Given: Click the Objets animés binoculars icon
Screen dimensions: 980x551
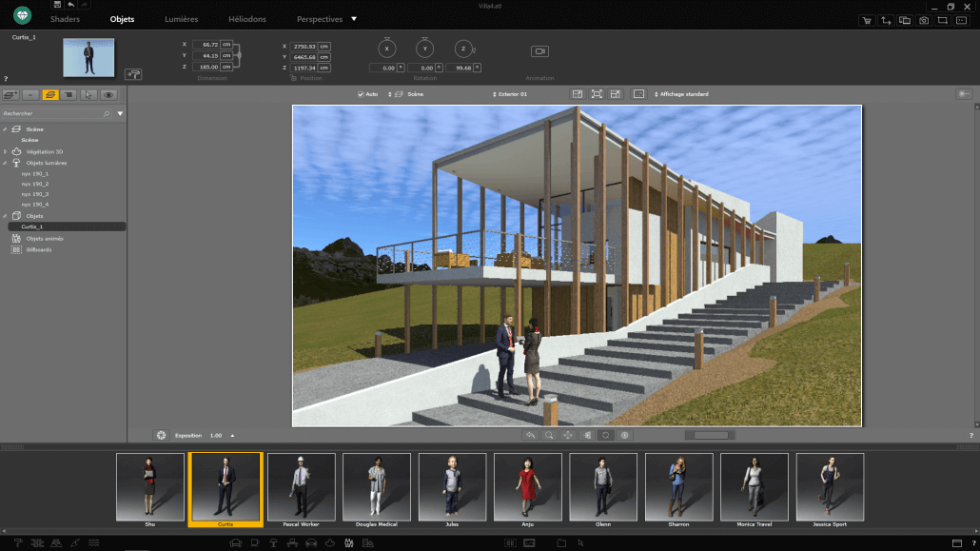Looking at the screenshot, I should 14,238.
